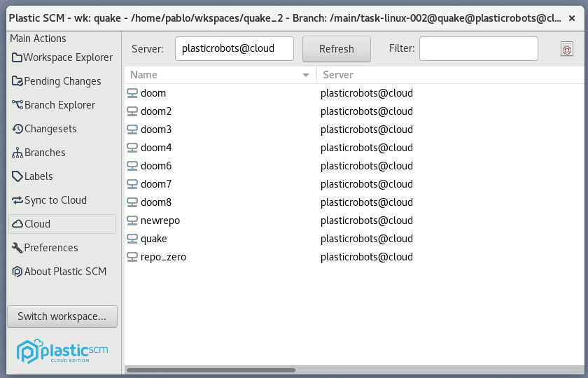Click the Sync to Cloud arrows icon
Image resolution: width=588 pixels, height=378 pixels.
(17, 200)
